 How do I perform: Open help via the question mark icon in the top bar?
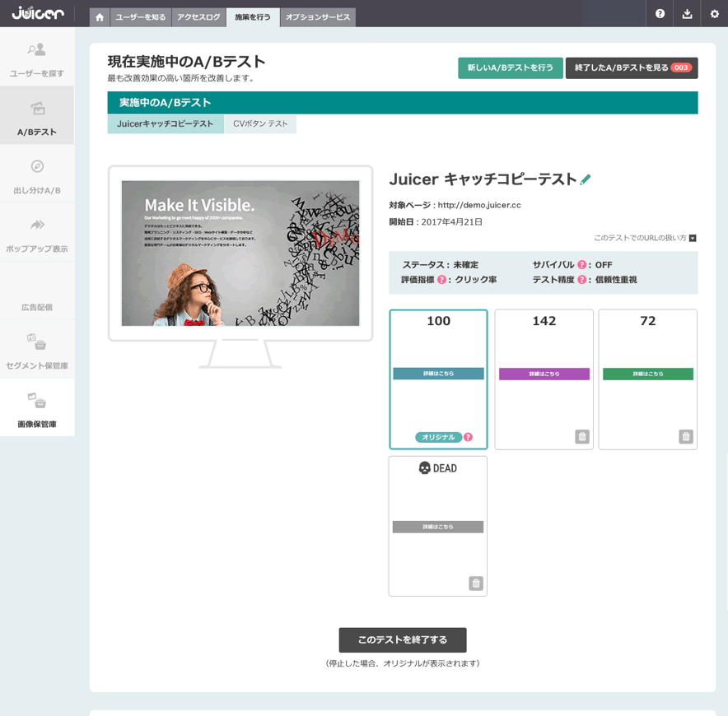(660, 14)
